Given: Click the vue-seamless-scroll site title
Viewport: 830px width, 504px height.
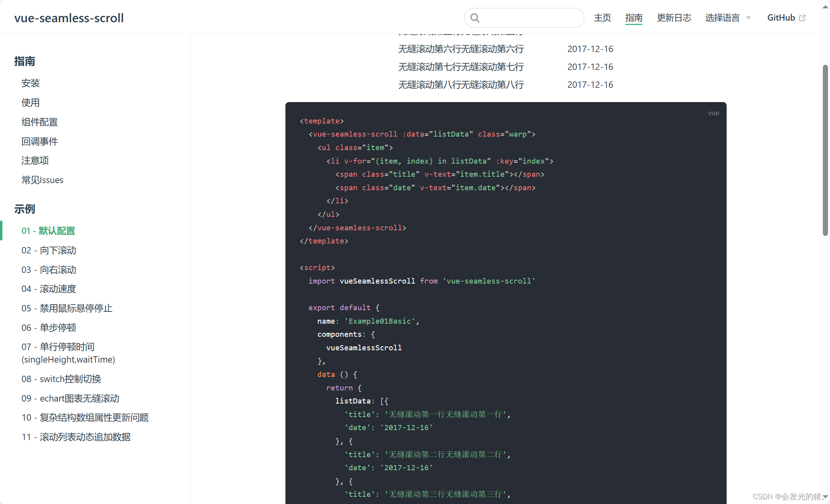Looking at the screenshot, I should click(x=69, y=18).
